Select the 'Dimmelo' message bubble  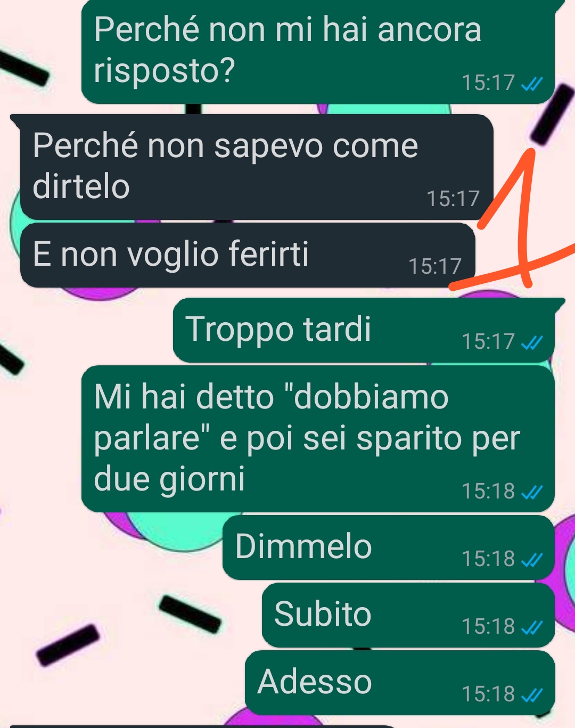click(389, 547)
